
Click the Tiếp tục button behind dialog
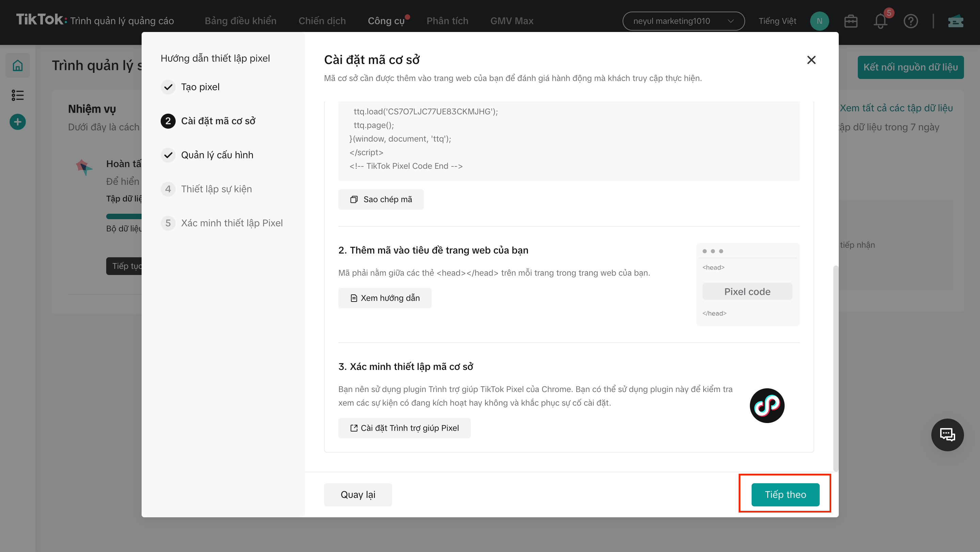pos(124,266)
